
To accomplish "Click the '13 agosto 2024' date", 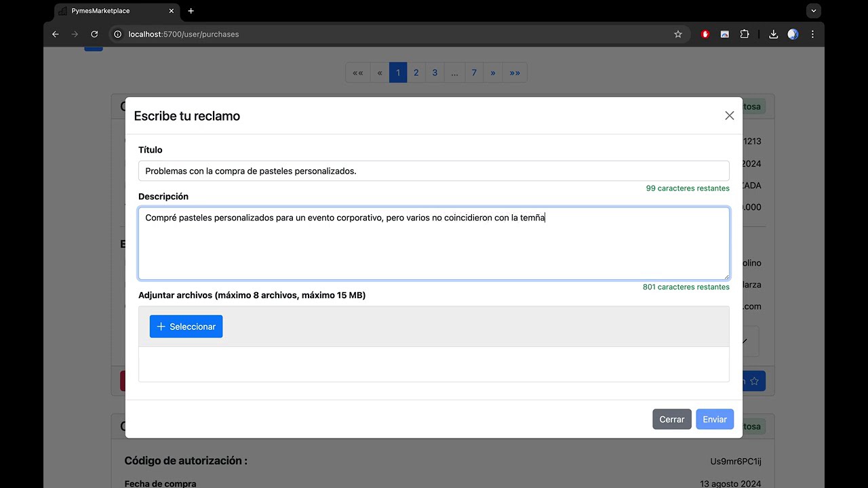I will [730, 484].
